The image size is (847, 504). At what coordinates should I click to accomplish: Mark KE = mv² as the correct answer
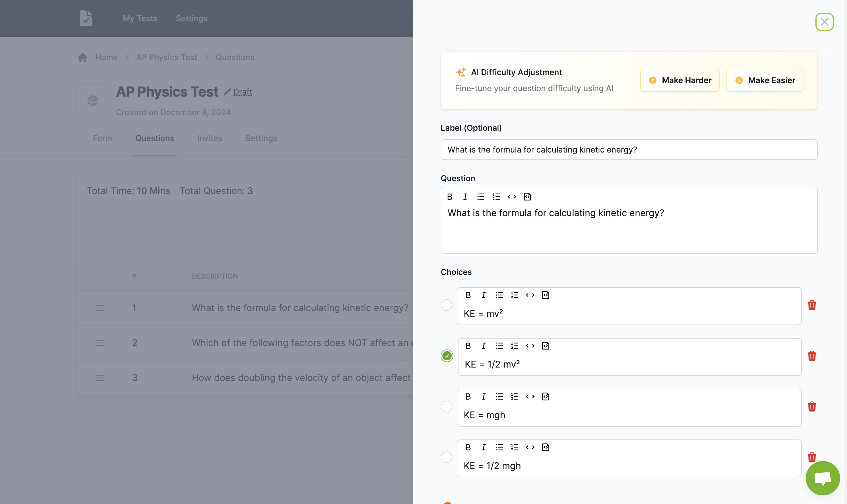tap(446, 305)
